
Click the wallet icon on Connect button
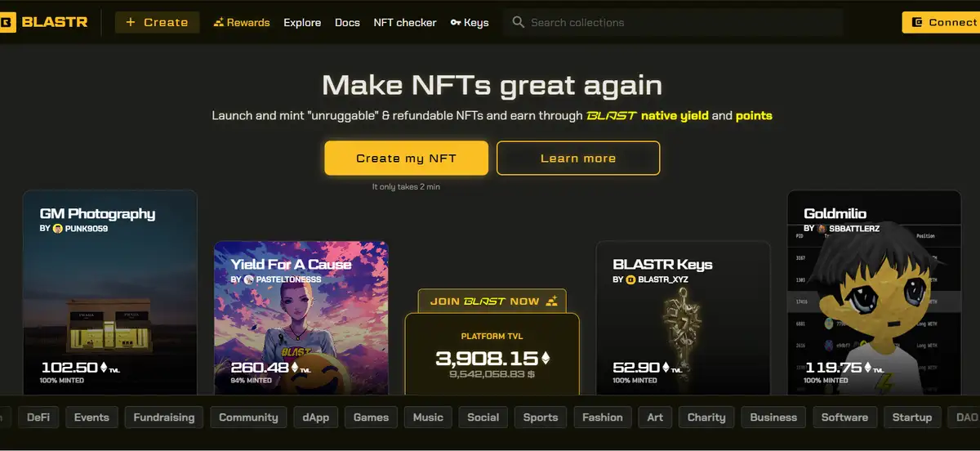pyautogui.click(x=918, y=22)
